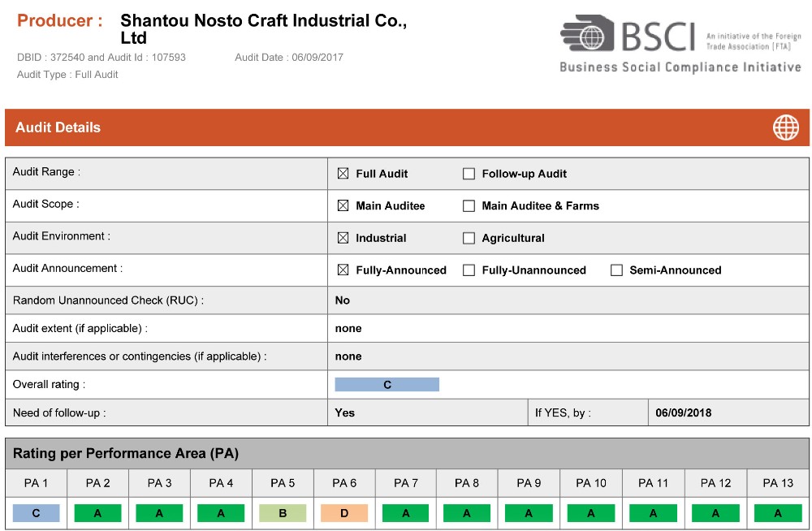Viewport: 812px width, 531px height.
Task: Click the Audit interferences value none
Action: 348,356
